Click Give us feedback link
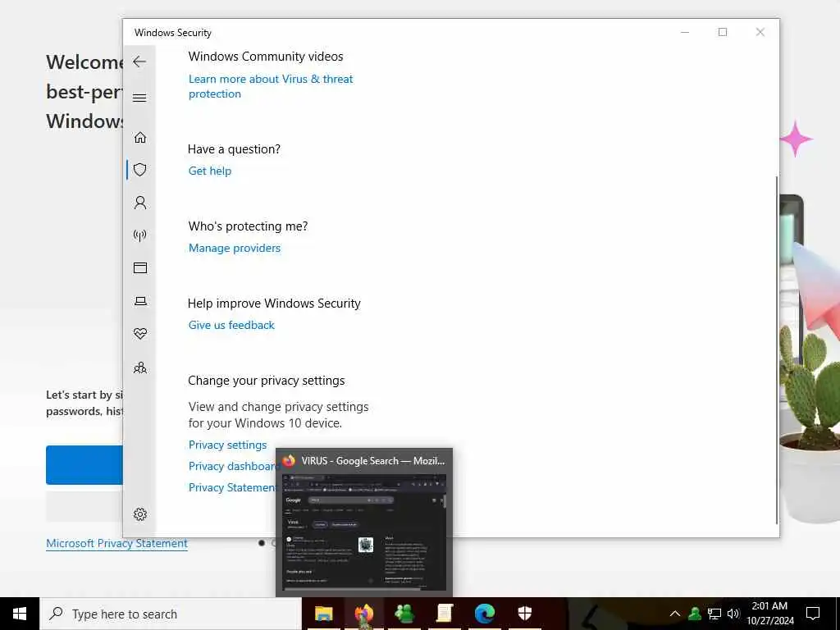840x630 pixels. tap(231, 325)
